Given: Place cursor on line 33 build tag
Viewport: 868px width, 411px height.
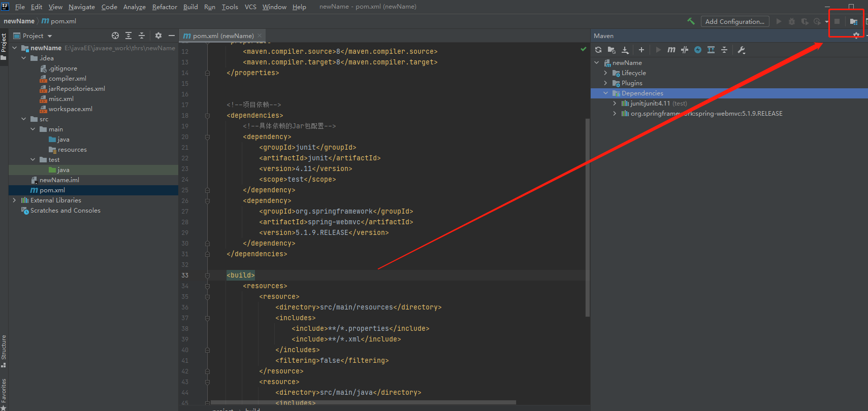Looking at the screenshot, I should pyautogui.click(x=241, y=276).
